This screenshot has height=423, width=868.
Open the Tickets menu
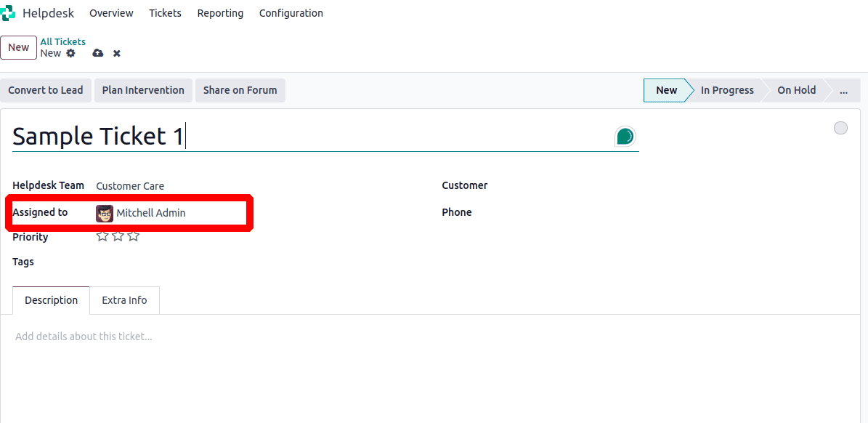pyautogui.click(x=165, y=13)
